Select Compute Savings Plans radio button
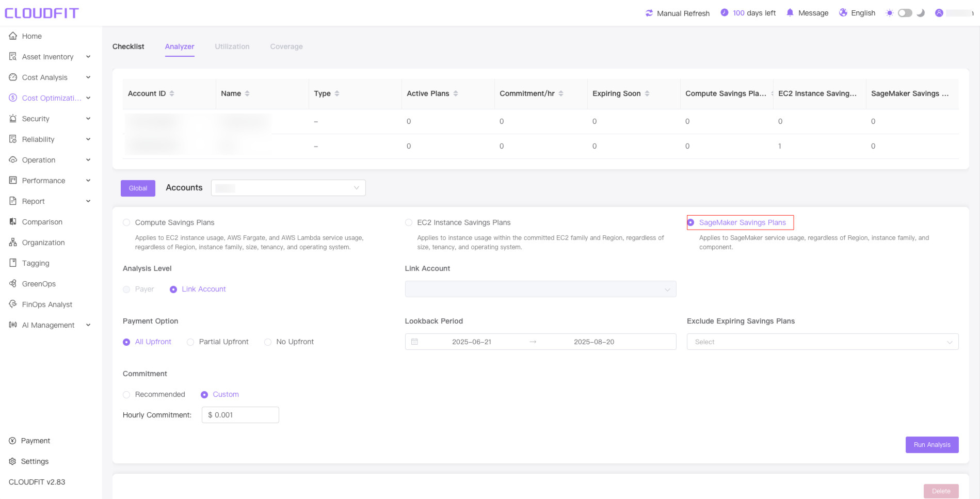Viewport: 980px width, 499px height. click(126, 222)
